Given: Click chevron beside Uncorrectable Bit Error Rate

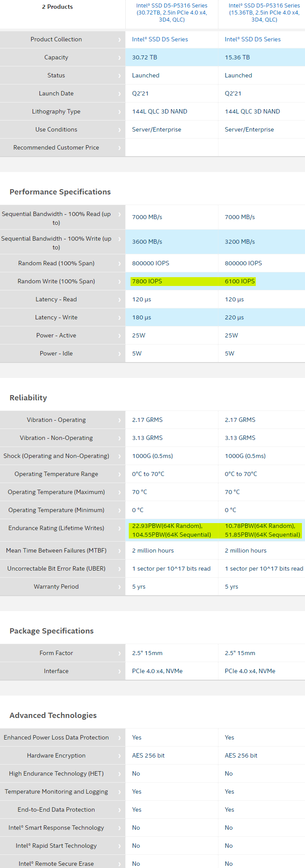Looking at the screenshot, I should 119,569.
